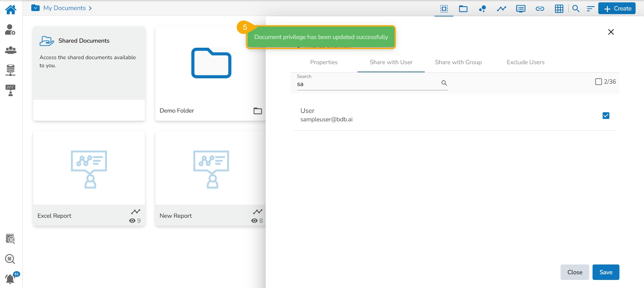
Task: Open document search magnifier in toolbar
Action: pyautogui.click(x=576, y=9)
